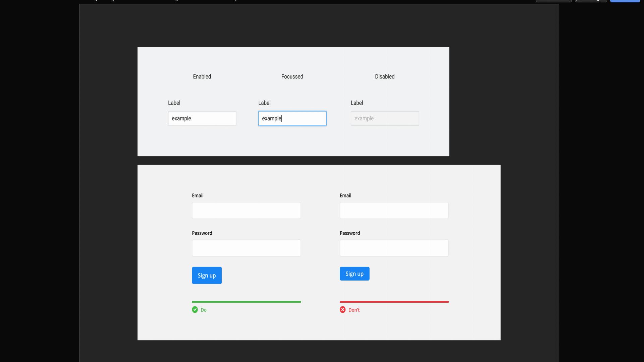Click the Label text above the enabled field
644x362 pixels.
(174, 103)
